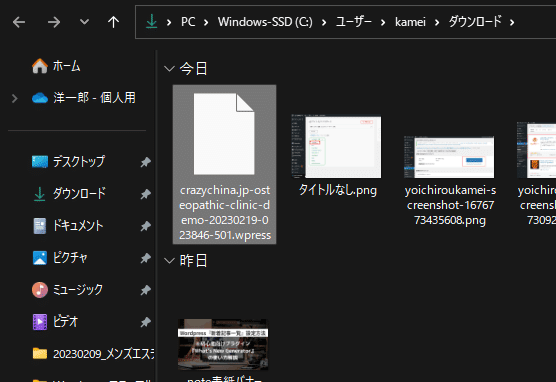Unpin デスクトップ using its pin icon

tap(145, 162)
